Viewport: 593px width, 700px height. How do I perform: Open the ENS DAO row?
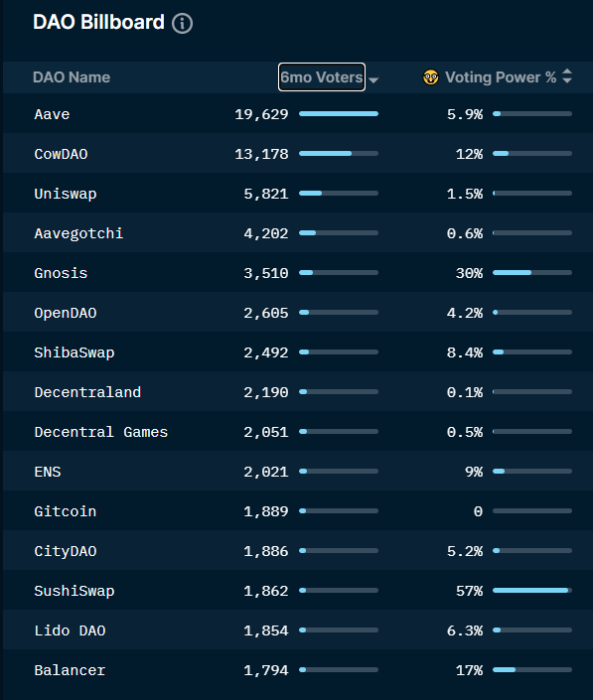[298, 472]
